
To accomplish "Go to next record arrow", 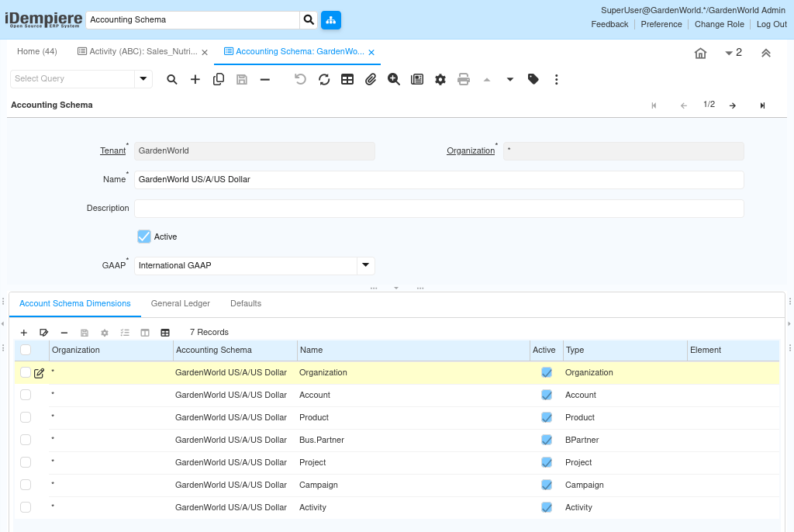I will [732, 105].
